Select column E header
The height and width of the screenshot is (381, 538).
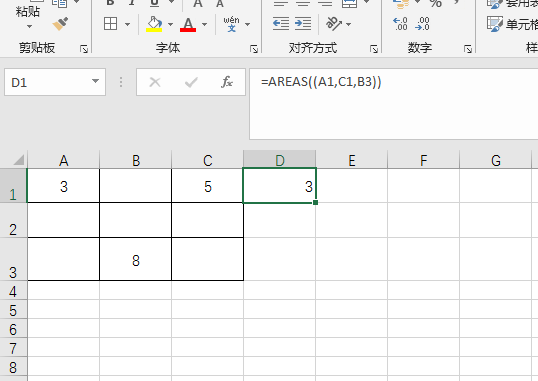[x=352, y=160]
